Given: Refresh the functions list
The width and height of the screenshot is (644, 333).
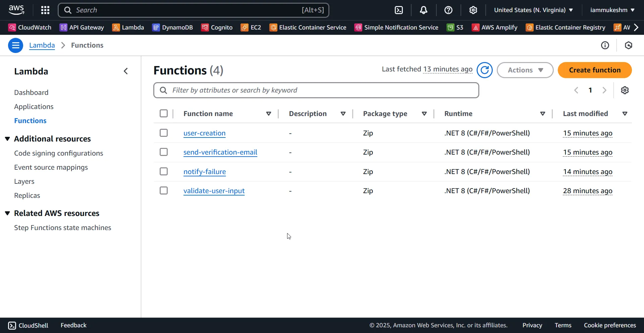Looking at the screenshot, I should (485, 70).
